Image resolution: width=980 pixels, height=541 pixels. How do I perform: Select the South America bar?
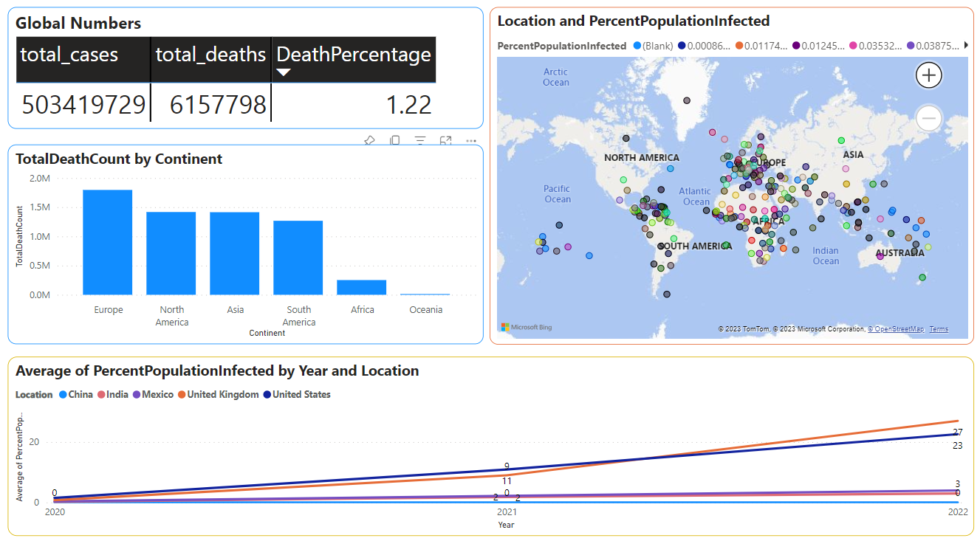pos(298,258)
